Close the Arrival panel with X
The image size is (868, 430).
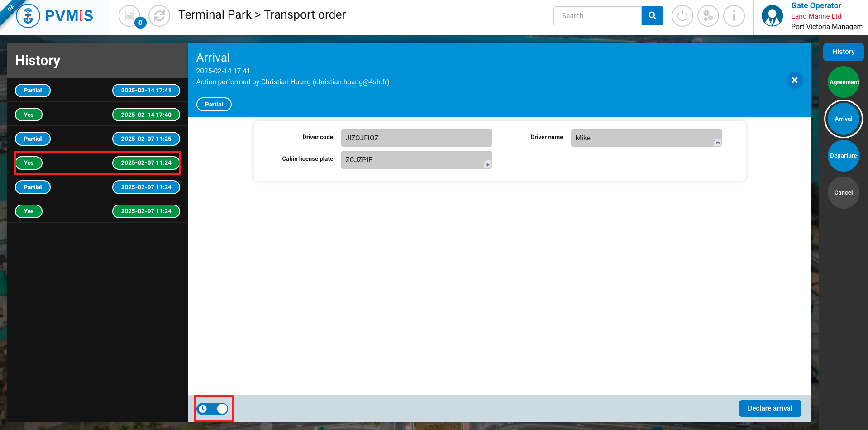coord(794,80)
